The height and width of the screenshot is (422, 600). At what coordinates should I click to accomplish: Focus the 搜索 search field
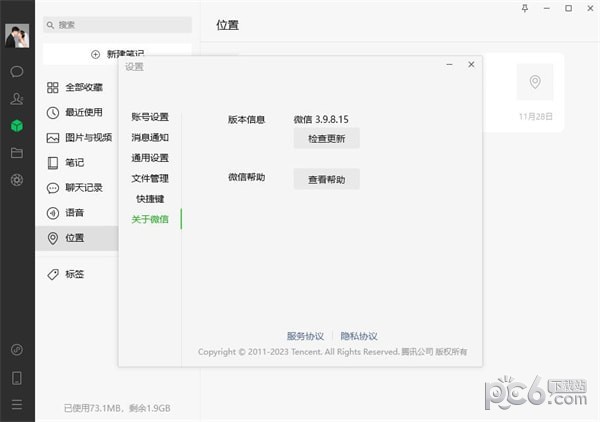click(x=117, y=25)
